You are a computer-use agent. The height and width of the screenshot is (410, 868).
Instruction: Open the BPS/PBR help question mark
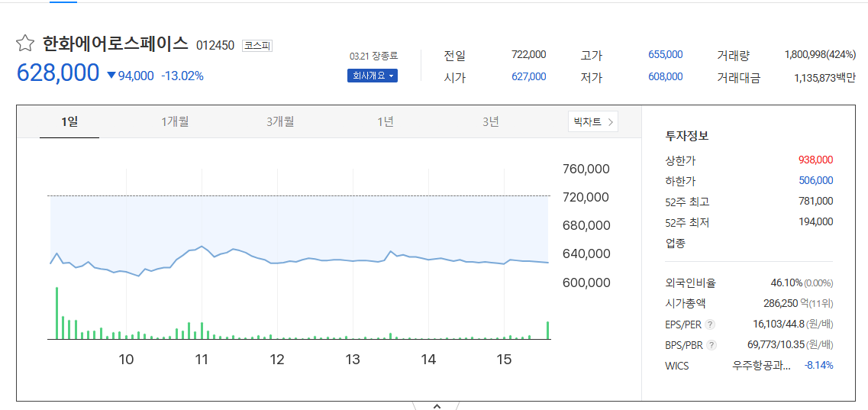[712, 345]
